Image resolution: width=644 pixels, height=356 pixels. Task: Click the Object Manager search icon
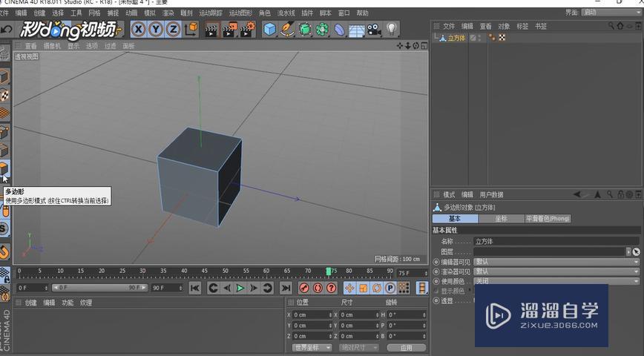611,26
